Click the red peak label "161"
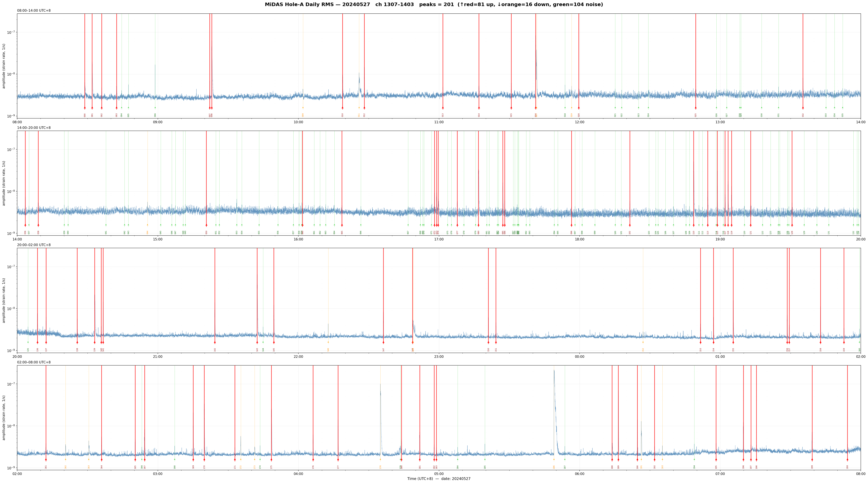Viewport: 868px width, 483px height. pos(46,467)
